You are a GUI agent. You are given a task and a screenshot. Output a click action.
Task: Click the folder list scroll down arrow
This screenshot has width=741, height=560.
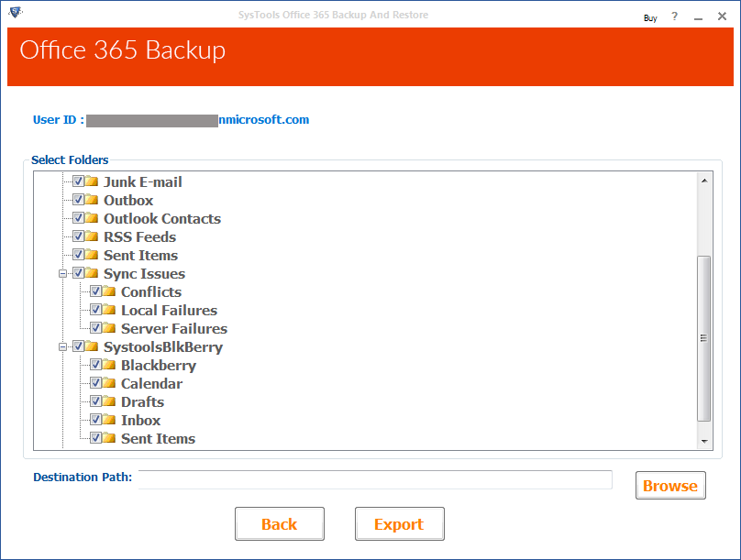tap(704, 441)
